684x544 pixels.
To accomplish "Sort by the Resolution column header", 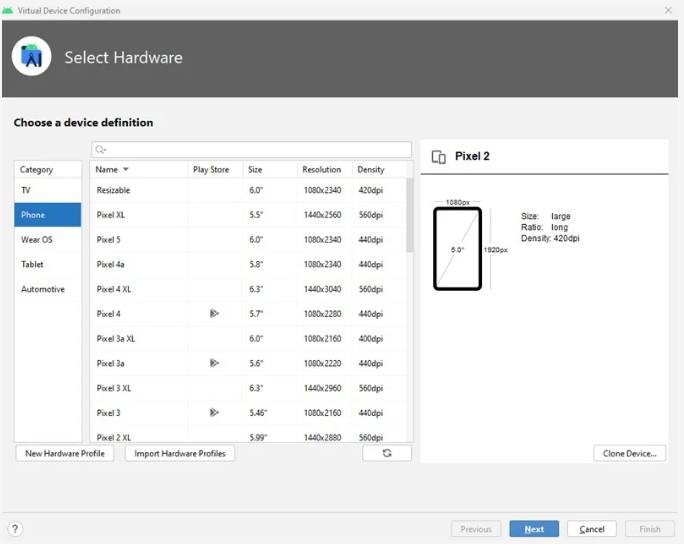I will [x=321, y=169].
